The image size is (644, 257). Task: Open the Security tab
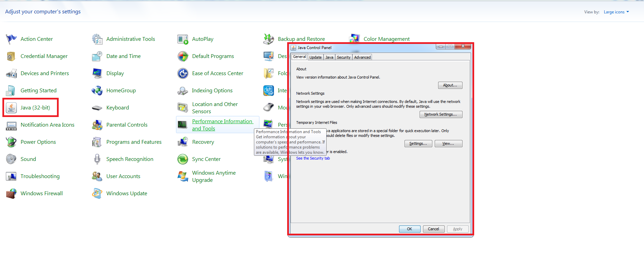[343, 57]
